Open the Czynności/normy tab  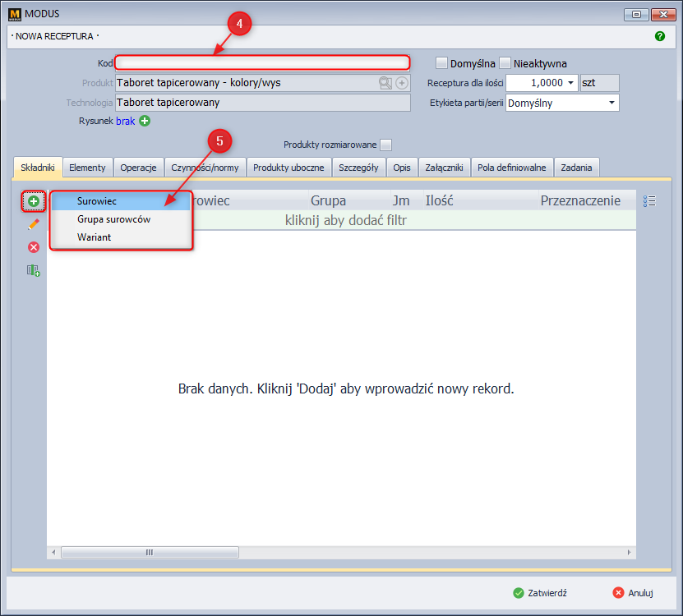[x=205, y=168]
